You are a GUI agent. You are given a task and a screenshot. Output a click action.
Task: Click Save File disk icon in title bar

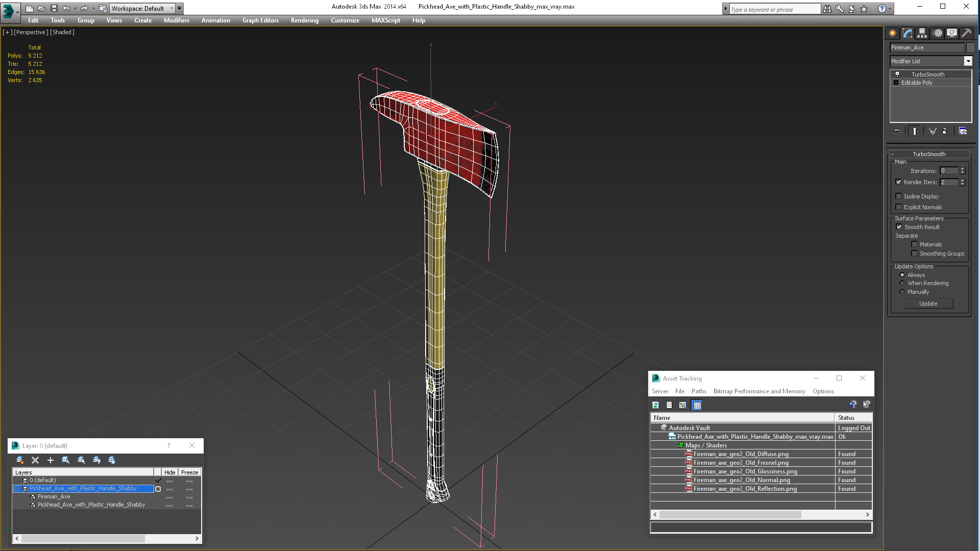[54, 8]
